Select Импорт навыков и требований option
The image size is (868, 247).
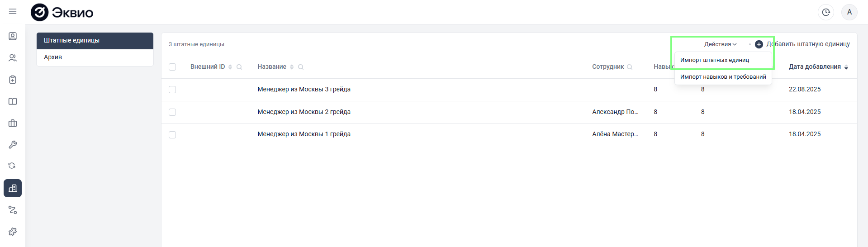(723, 77)
